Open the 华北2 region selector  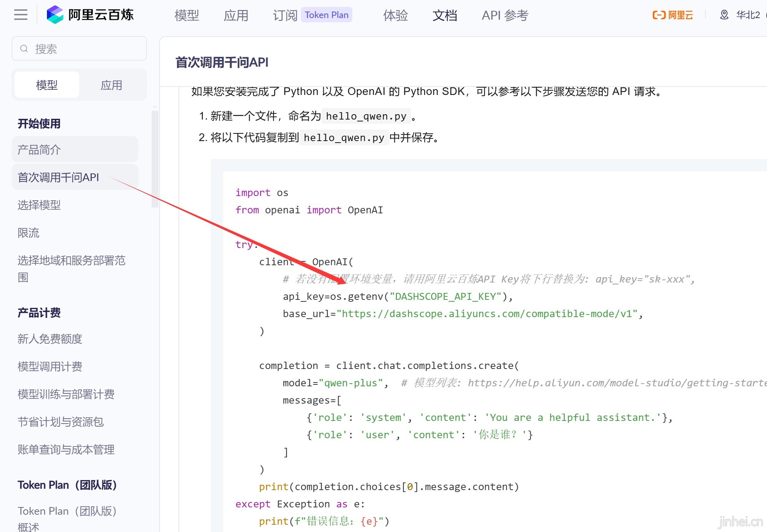[x=748, y=15]
